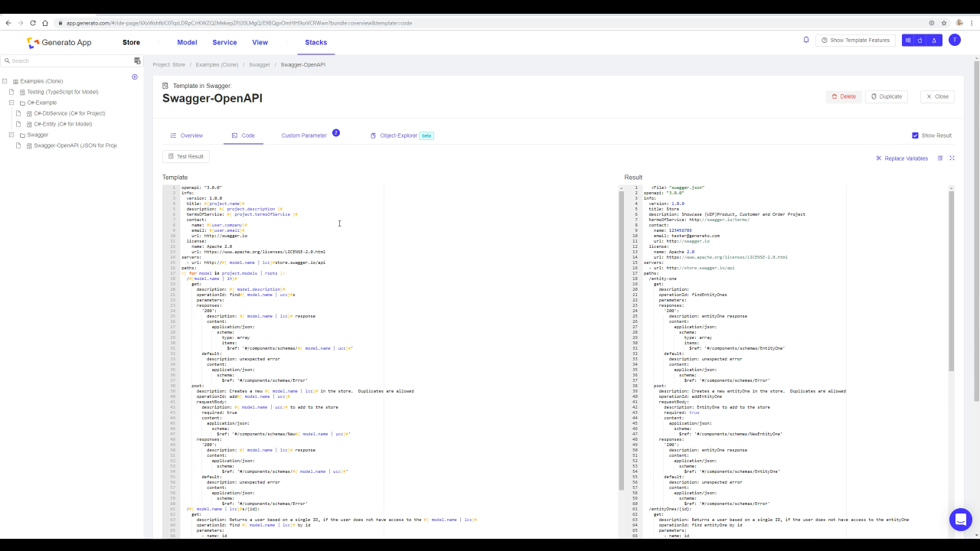Click the Show Template Features button
The height and width of the screenshot is (551, 980).
coord(856,40)
